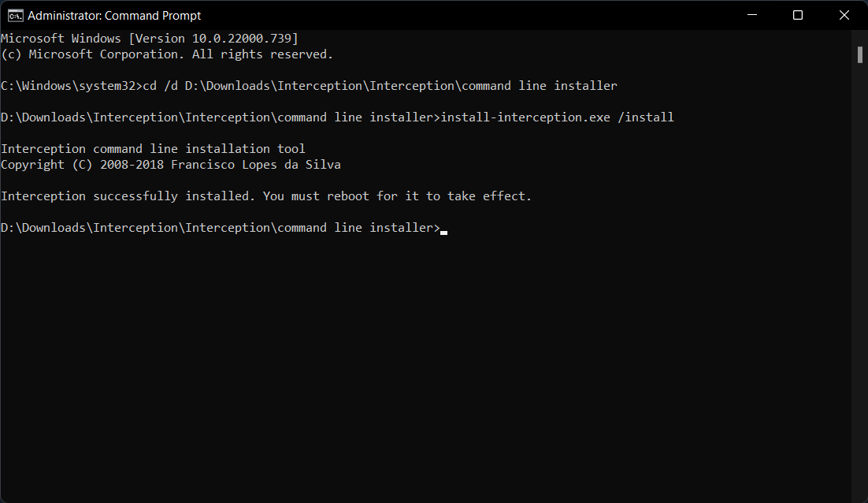Click the Microsoft Corporation copyright line
This screenshot has height=503, width=868.
coord(167,54)
